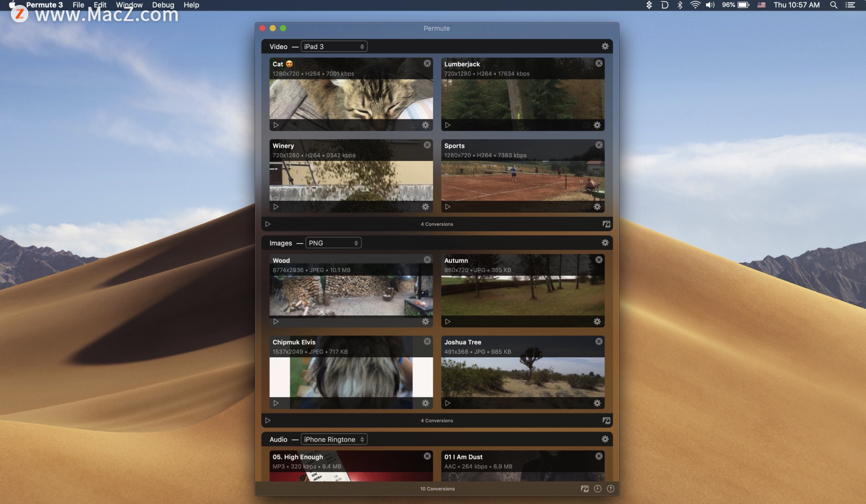Remove the Lumberjack video

(599, 63)
